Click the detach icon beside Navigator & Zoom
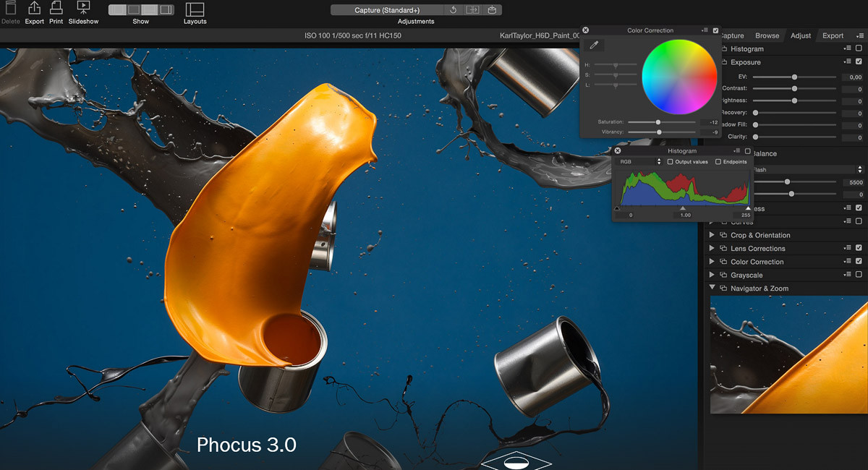 [x=723, y=288]
